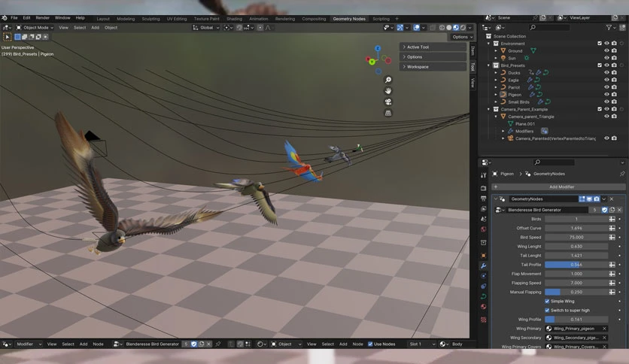Select the tweak cursor tool icon

(8, 37)
